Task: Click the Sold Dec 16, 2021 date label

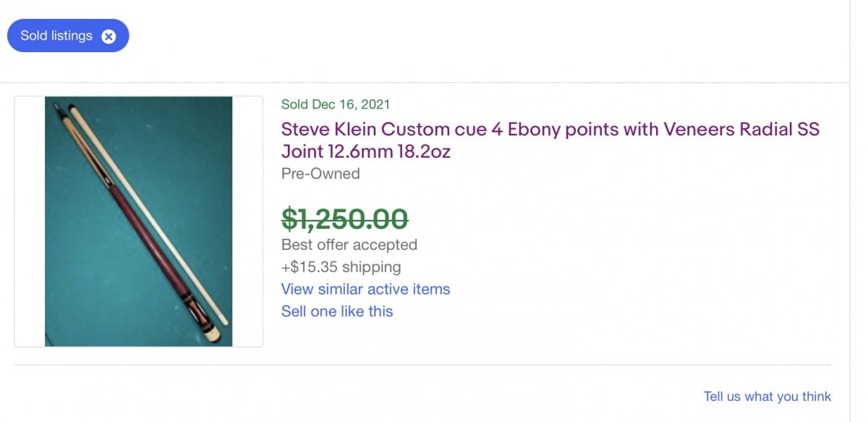Action: click(336, 104)
